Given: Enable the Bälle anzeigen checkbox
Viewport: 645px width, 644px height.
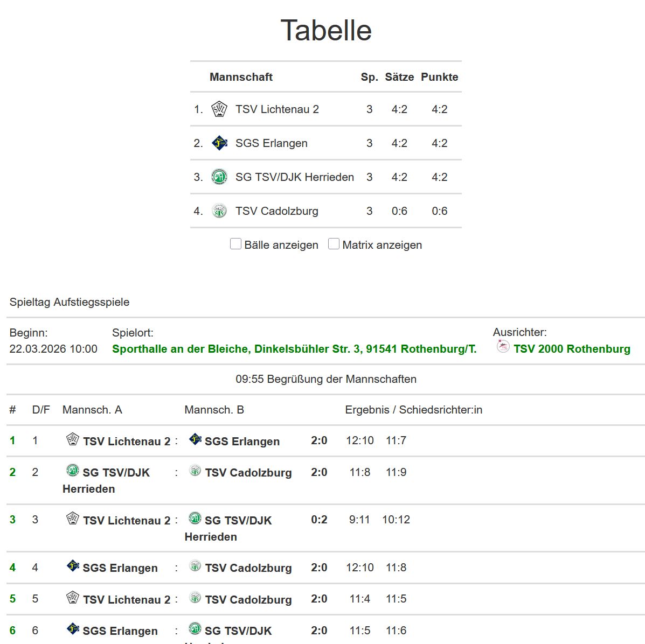Looking at the screenshot, I should click(x=235, y=244).
